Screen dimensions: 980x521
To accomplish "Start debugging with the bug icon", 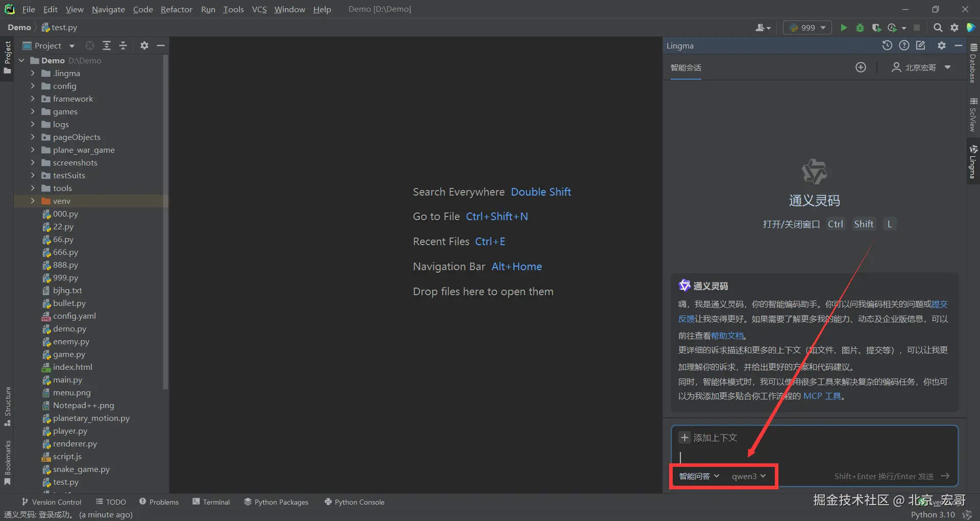I will pos(860,28).
